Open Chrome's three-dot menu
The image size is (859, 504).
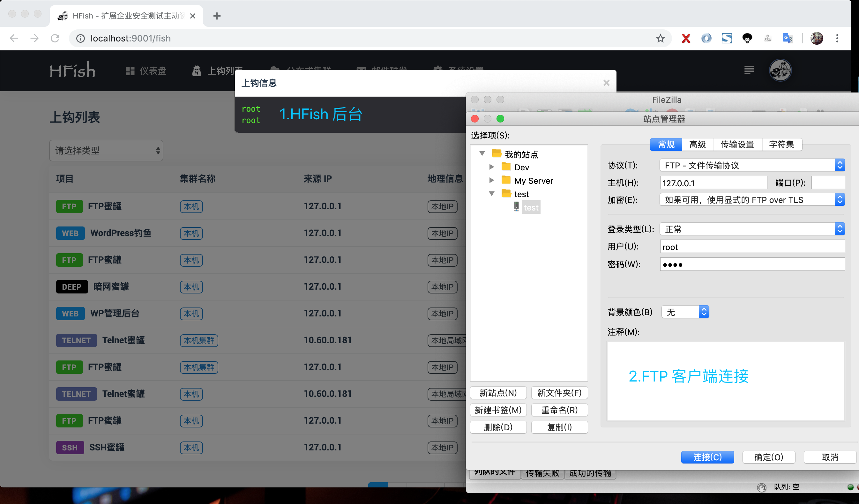coord(837,38)
